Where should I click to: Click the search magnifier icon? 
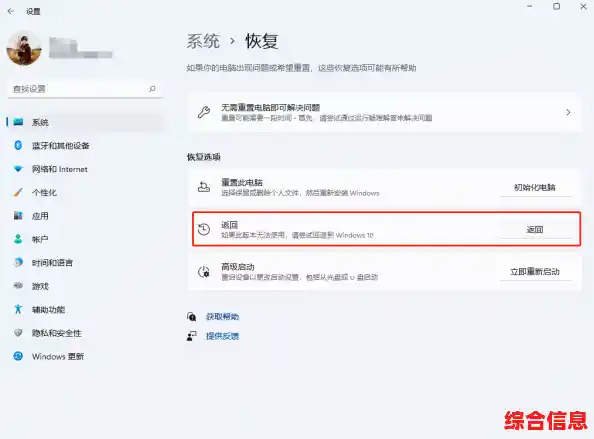[152, 89]
